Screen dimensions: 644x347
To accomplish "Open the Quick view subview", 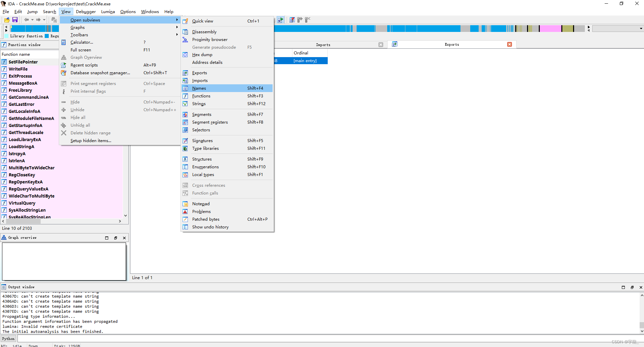I will click(x=227, y=21).
